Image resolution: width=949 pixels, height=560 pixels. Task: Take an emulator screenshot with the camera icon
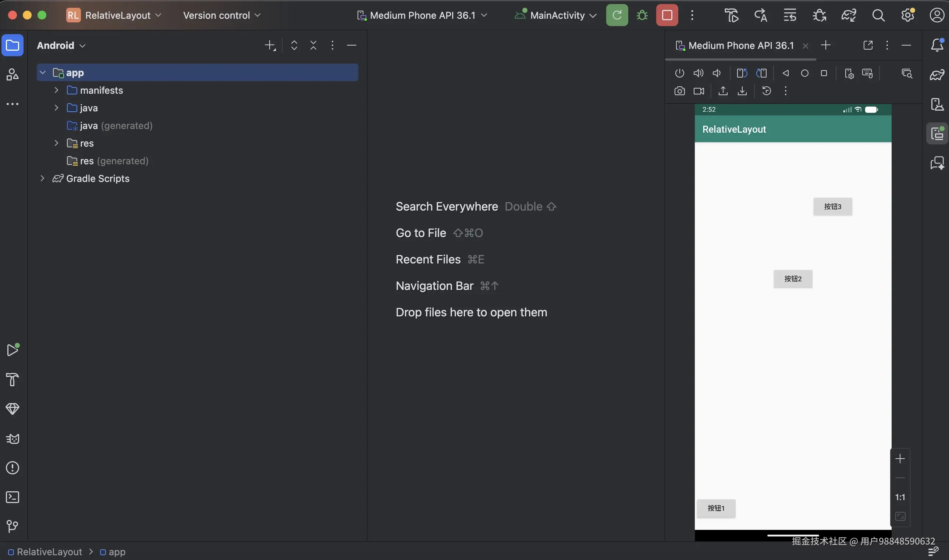tap(679, 91)
